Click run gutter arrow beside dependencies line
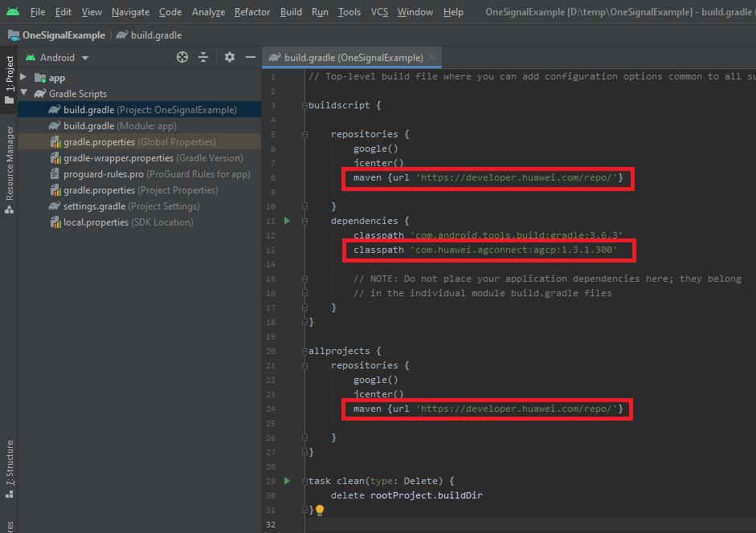Viewport: 756px width, 533px height. point(288,221)
